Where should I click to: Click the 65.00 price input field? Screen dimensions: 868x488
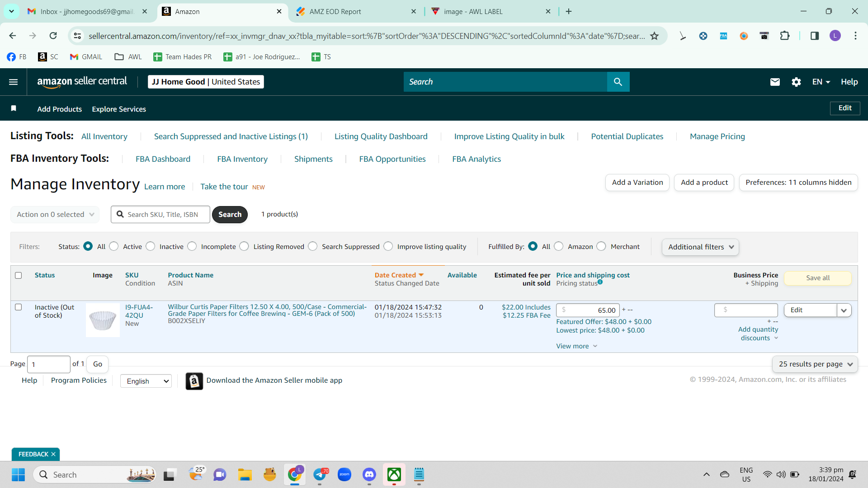click(x=588, y=310)
